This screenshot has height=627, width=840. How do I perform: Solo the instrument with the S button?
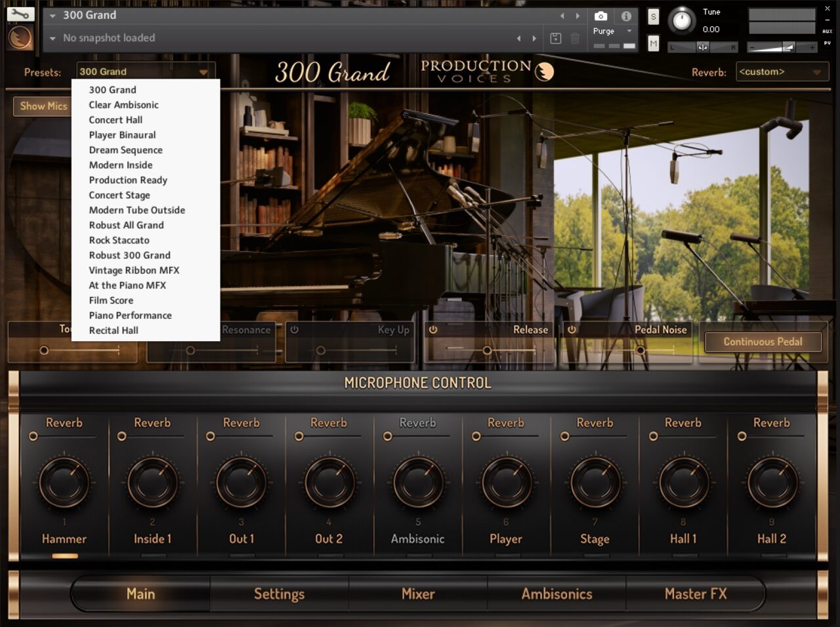click(653, 17)
